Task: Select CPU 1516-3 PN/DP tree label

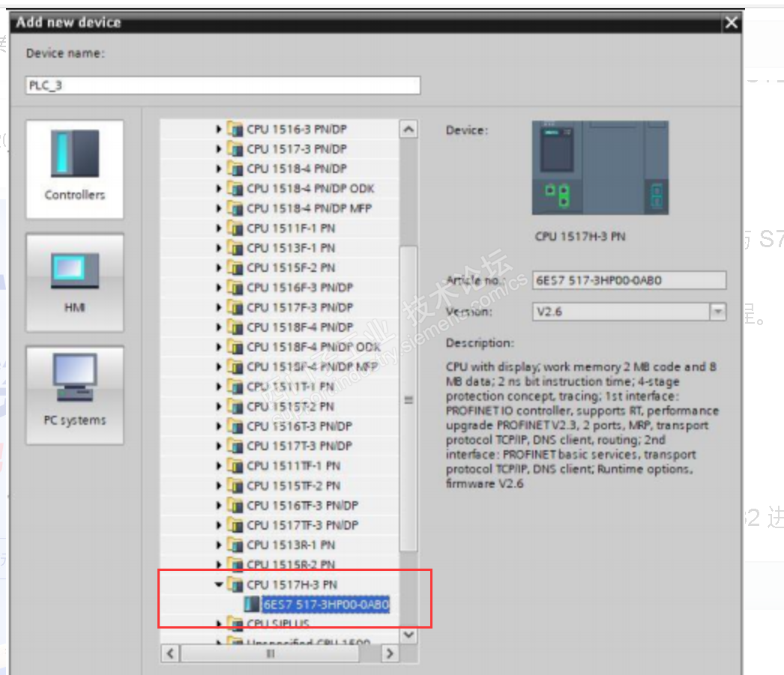Action: (297, 130)
